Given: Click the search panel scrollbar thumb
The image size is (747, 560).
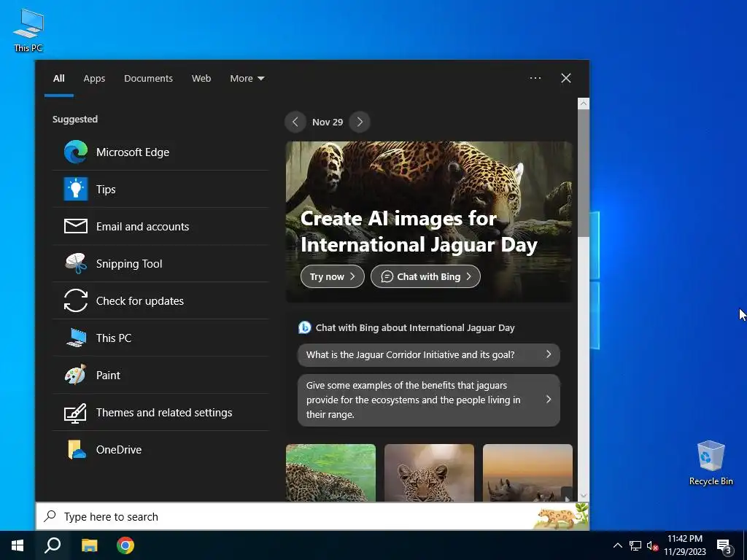Looking at the screenshot, I should point(583,173).
